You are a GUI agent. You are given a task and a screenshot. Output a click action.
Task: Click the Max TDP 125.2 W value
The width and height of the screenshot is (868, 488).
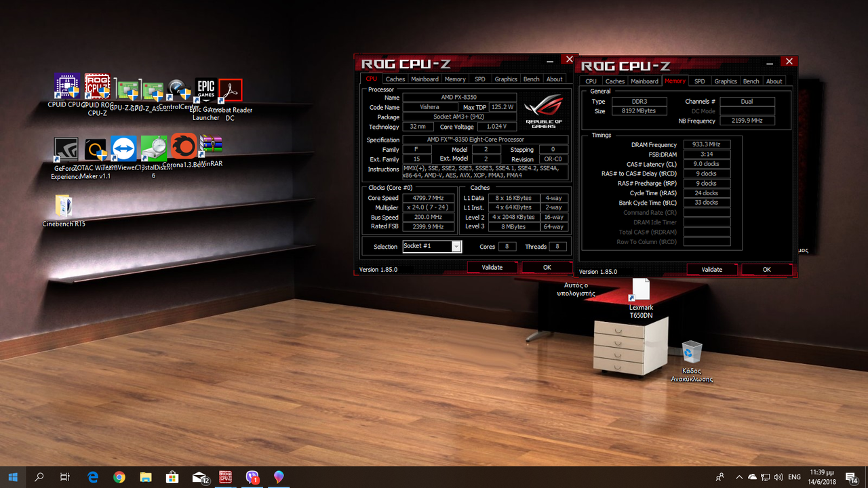(502, 107)
